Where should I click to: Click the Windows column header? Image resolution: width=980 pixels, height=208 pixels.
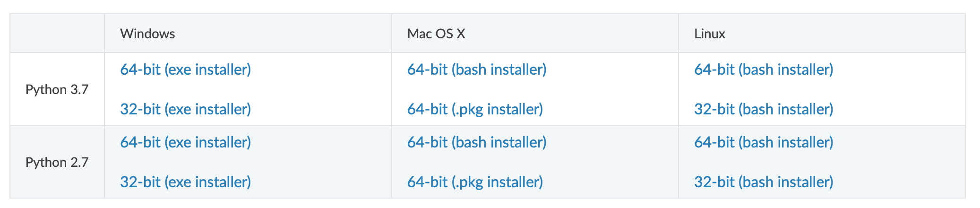pyautogui.click(x=147, y=34)
